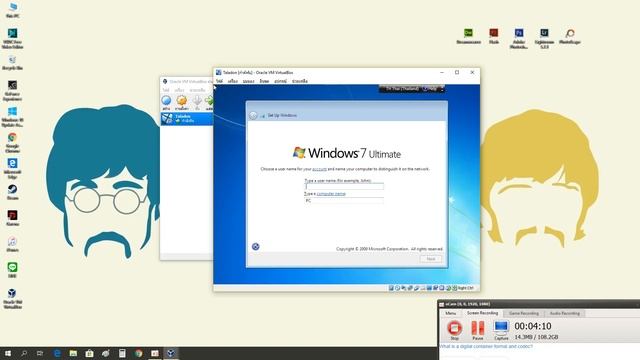640x360 pixels.
Task: Click the computer name field containing PC
Action: [344, 200]
